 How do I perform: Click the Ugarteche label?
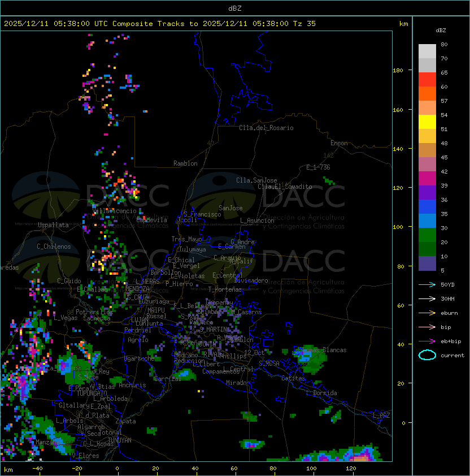[140, 358]
